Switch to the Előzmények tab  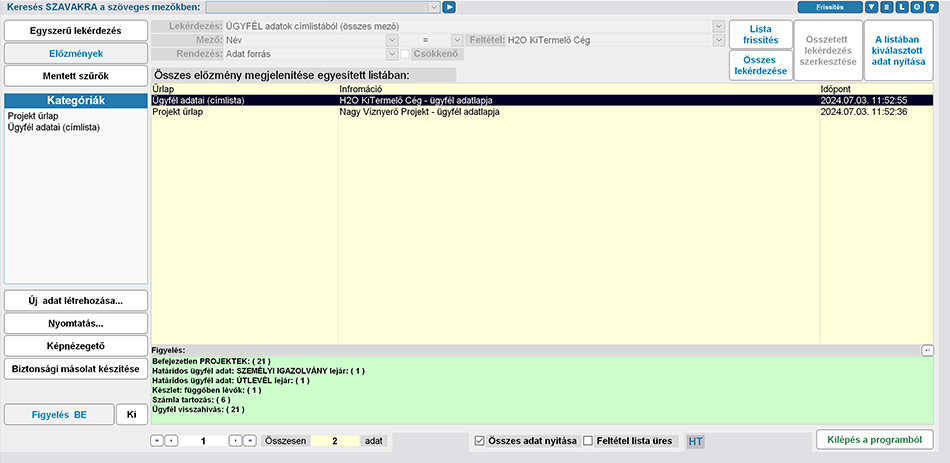[x=75, y=54]
